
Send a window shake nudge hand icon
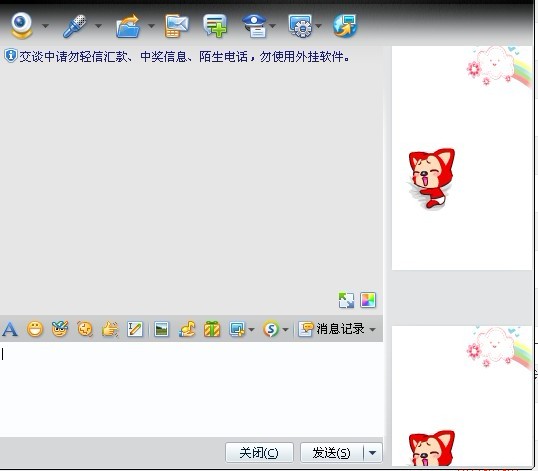[110, 329]
